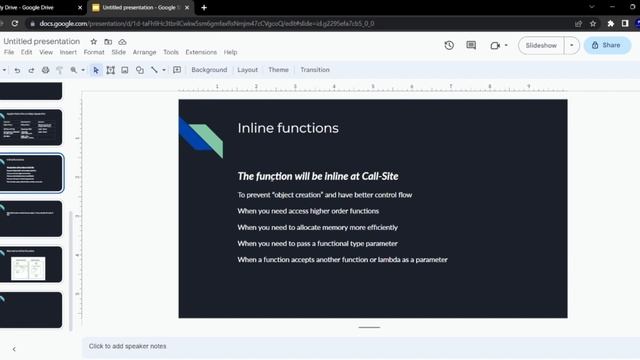Image resolution: width=640 pixels, height=360 pixels.
Task: Star the Untitled presentation
Action: (x=93, y=42)
